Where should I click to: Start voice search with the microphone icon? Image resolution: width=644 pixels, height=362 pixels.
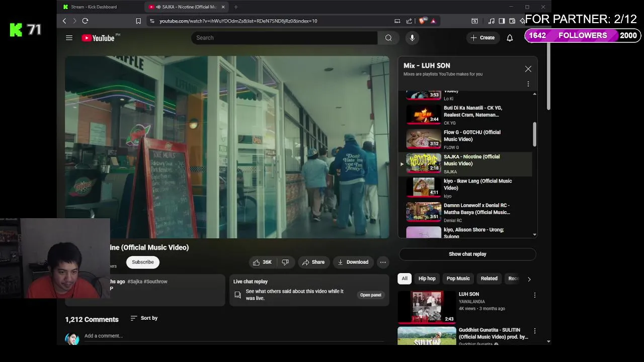point(412,38)
